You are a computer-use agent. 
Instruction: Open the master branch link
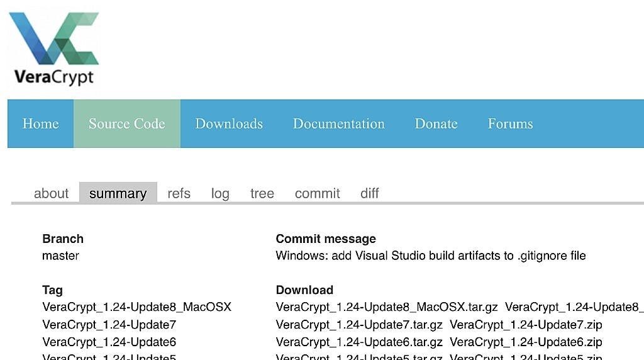60,256
